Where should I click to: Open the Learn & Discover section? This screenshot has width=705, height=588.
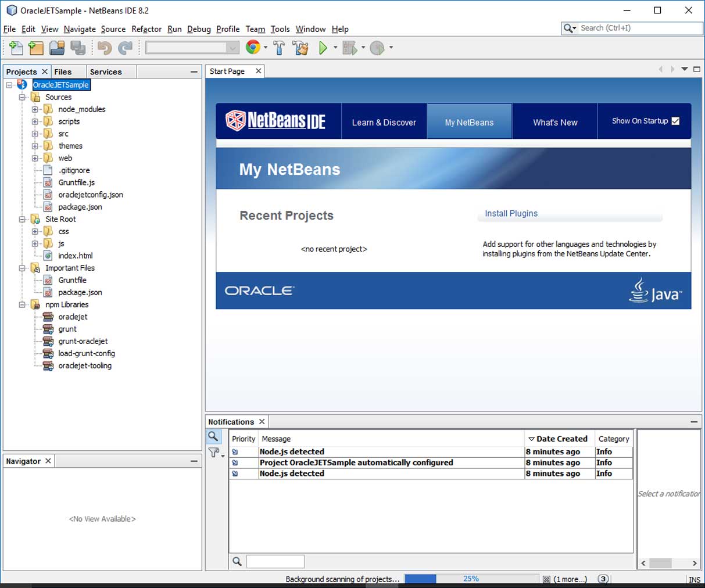click(384, 122)
